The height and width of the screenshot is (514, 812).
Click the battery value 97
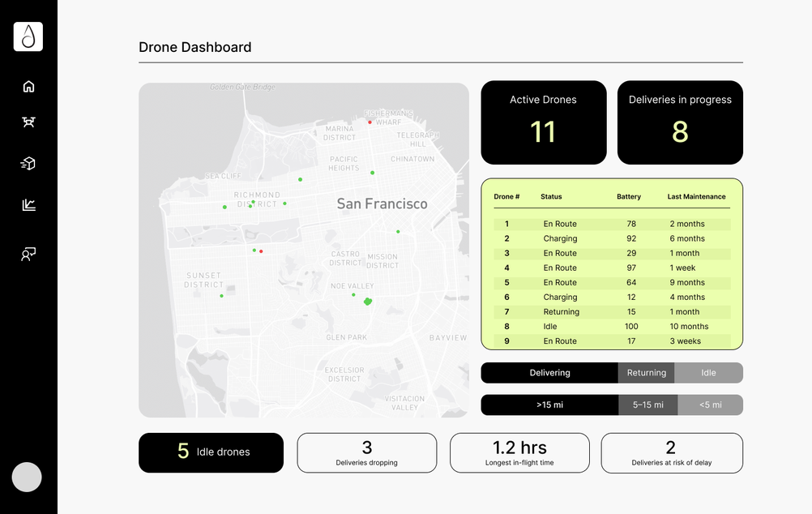[x=631, y=268]
